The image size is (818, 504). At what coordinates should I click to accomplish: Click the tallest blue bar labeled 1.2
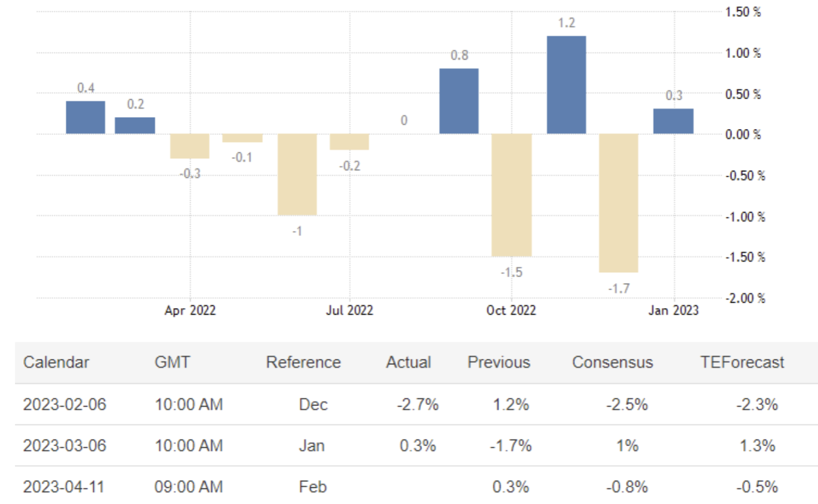[x=566, y=85]
